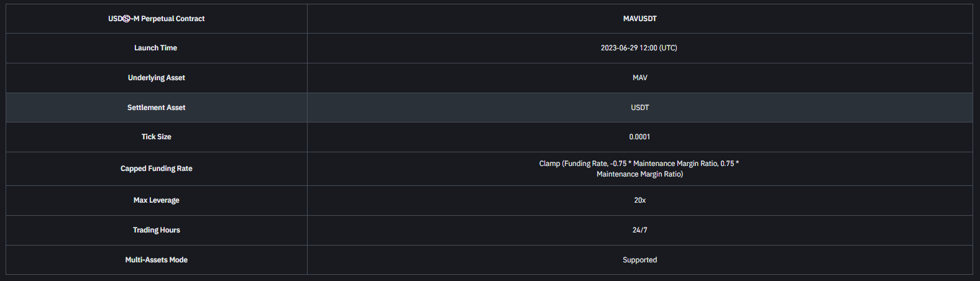Click the Multi-Assets Mode label
The width and height of the screenshot is (980, 281).
pyautogui.click(x=157, y=260)
